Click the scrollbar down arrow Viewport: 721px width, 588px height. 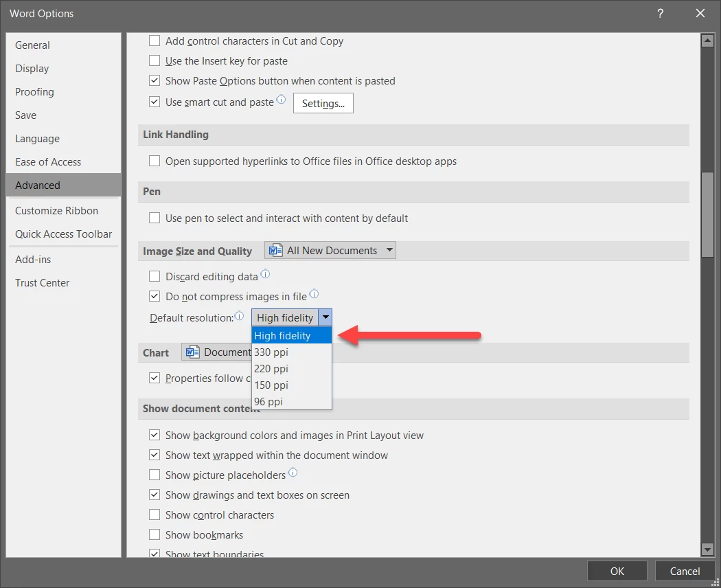[x=707, y=549]
